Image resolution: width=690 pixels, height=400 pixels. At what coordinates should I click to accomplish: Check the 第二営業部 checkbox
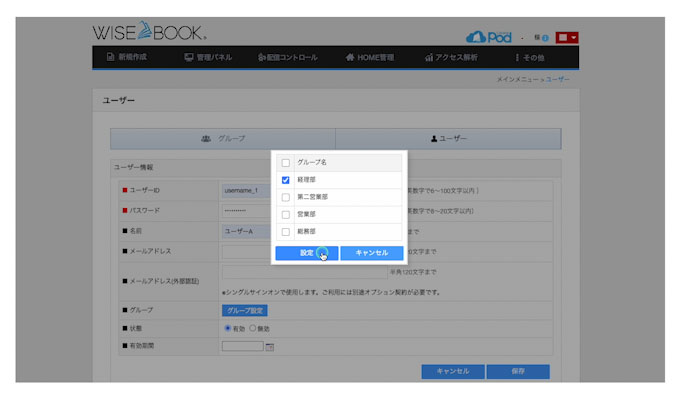[x=286, y=197]
